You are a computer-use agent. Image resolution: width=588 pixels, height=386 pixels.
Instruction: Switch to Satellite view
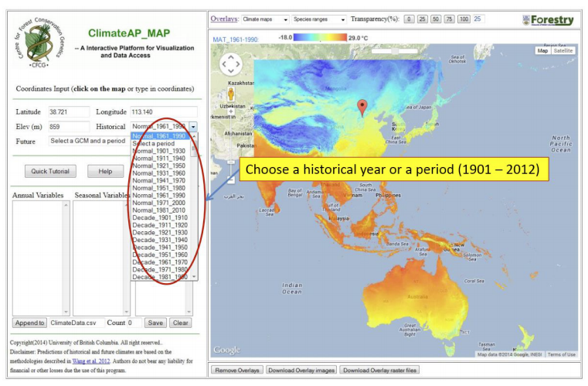[x=563, y=51]
